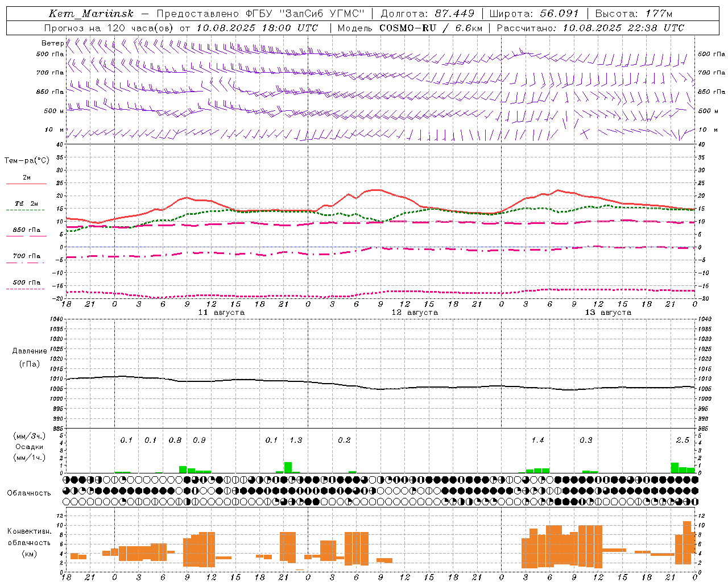Click the 12 августа date label
Screen dimensions: 728x582
click(415, 313)
